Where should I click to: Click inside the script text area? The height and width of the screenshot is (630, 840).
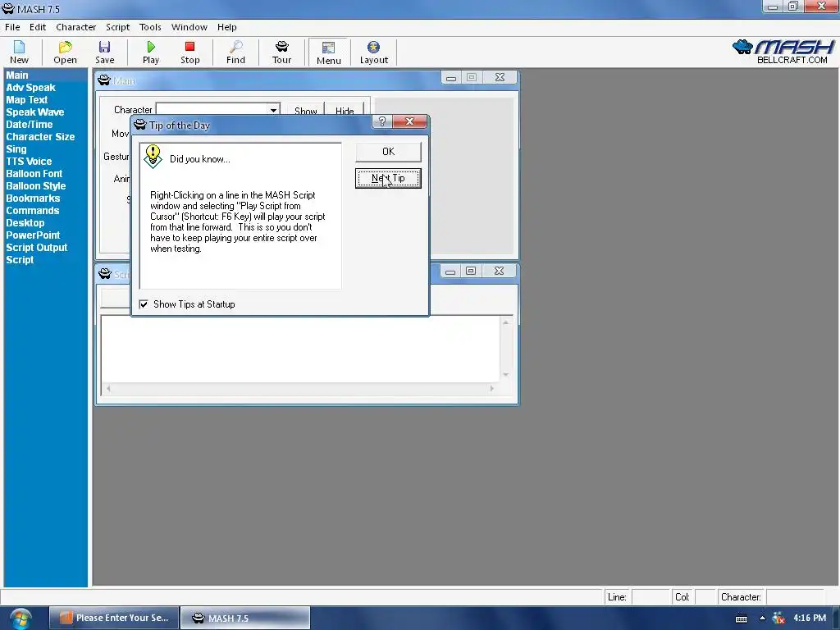(x=300, y=349)
